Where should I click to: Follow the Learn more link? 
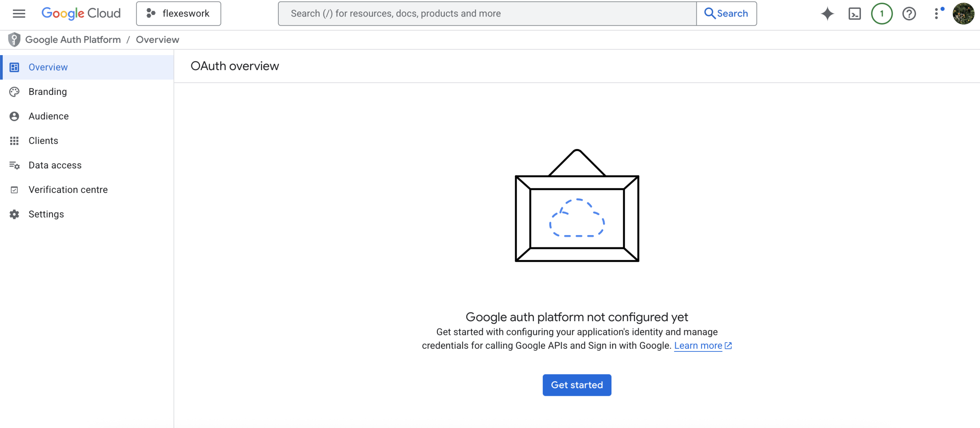pyautogui.click(x=698, y=345)
